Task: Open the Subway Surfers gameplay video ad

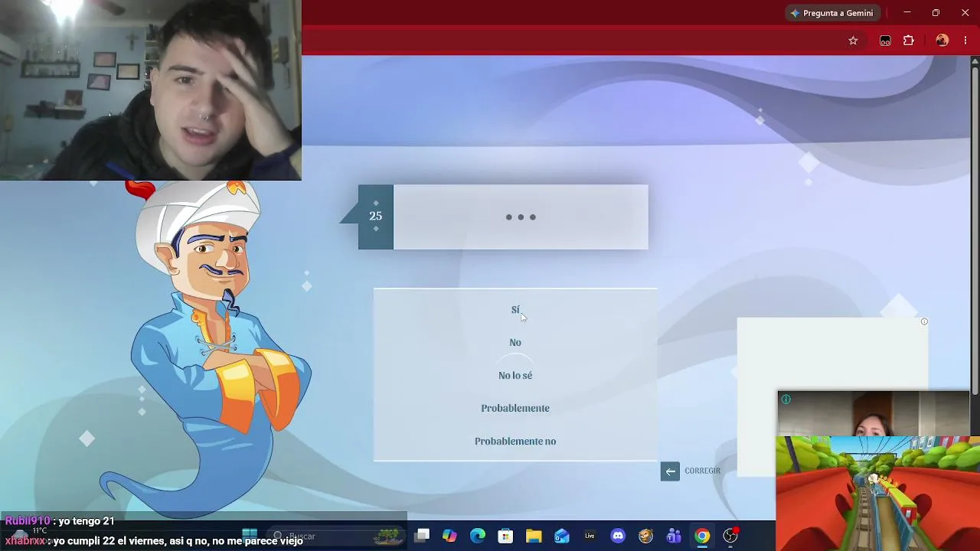Action: pyautogui.click(x=877, y=493)
